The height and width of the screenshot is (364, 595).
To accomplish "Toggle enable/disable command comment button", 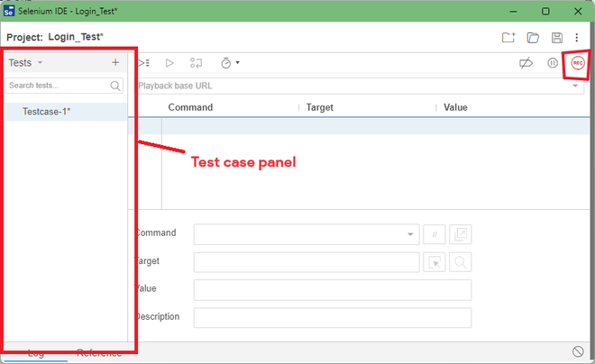I will point(435,234).
